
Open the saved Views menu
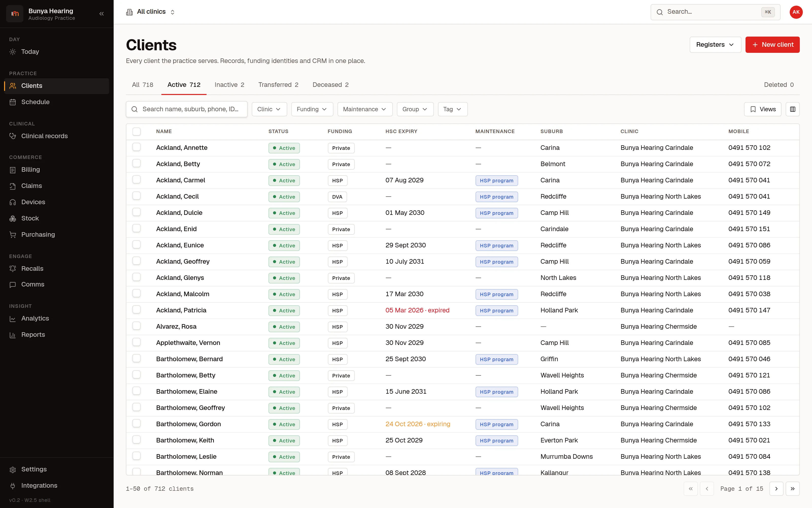click(762, 109)
